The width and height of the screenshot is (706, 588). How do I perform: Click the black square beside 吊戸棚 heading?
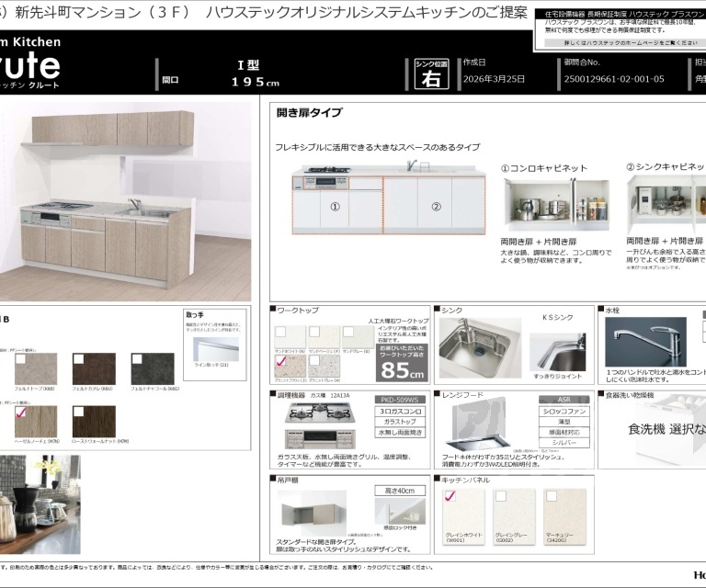coord(273,479)
